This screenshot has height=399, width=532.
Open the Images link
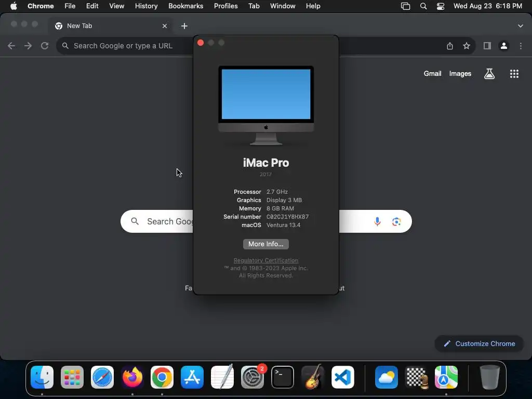click(460, 74)
